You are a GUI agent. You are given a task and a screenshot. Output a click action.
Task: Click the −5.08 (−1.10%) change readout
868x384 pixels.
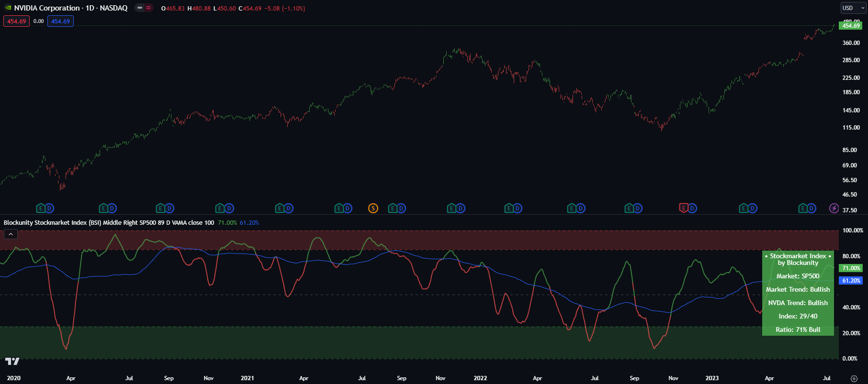pos(285,9)
